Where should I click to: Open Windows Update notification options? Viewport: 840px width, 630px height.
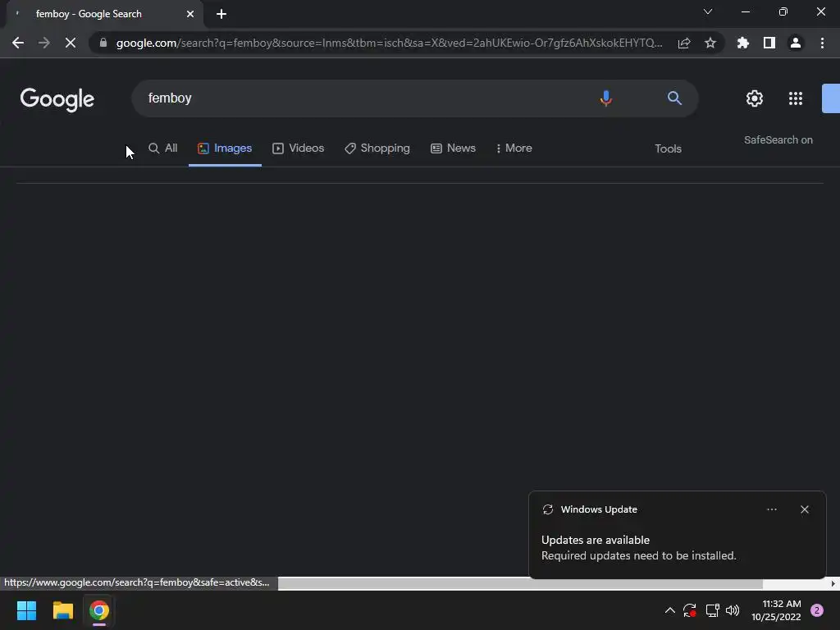[x=771, y=509]
